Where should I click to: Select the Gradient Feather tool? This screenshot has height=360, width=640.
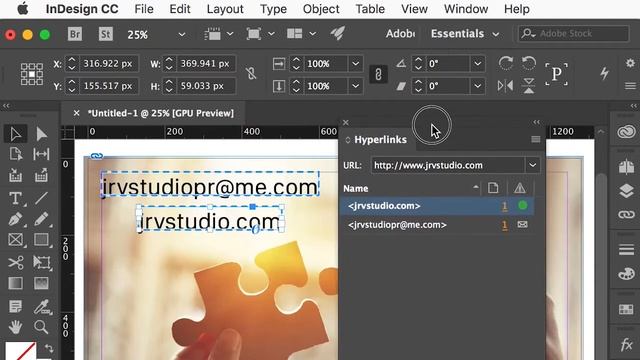[41, 283]
